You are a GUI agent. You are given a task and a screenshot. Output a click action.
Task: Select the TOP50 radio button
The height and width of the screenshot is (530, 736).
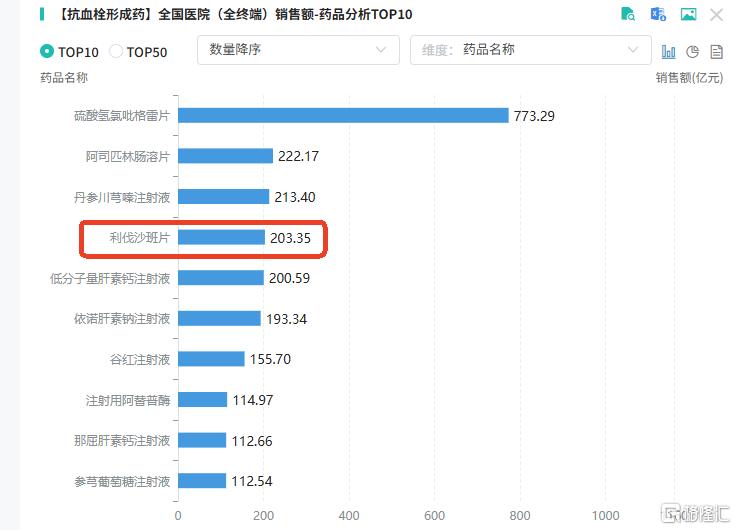(115, 51)
